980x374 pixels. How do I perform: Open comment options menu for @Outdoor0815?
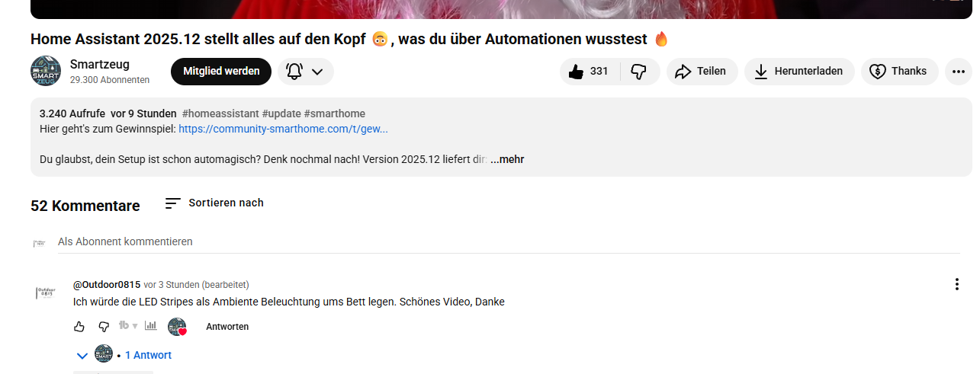[x=956, y=284]
